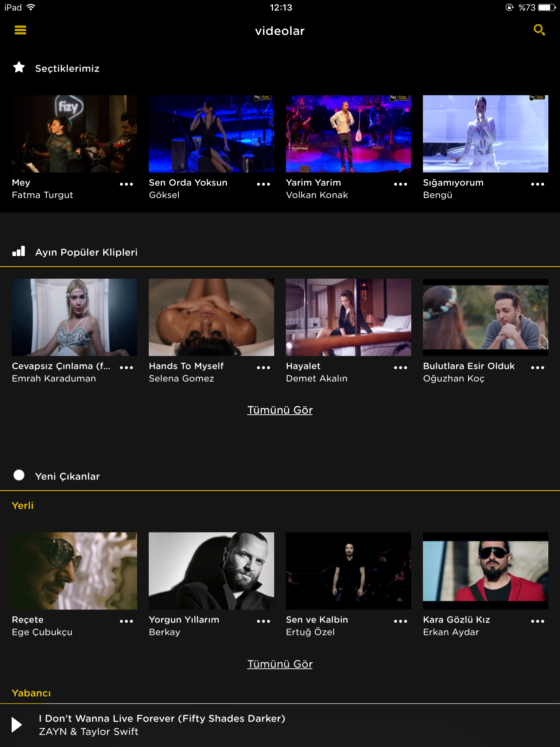Open options for Sığamıyorum by Bengü
The height and width of the screenshot is (747, 560).
[538, 184]
